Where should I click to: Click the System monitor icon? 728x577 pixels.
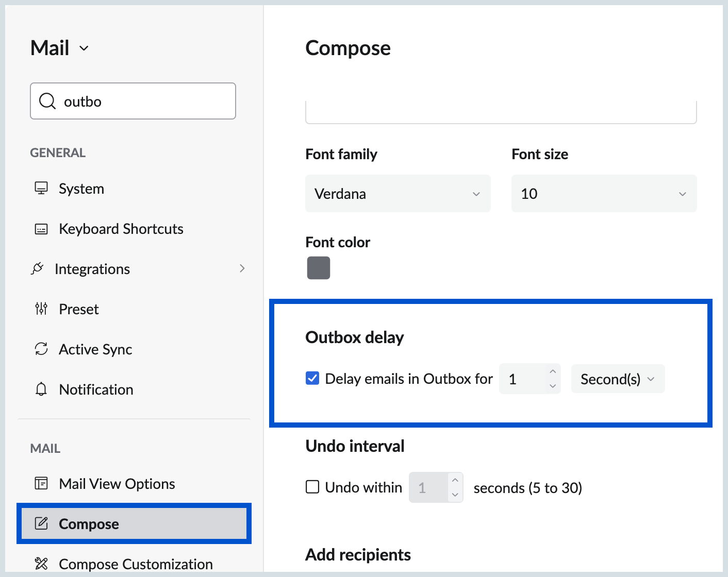tap(41, 188)
